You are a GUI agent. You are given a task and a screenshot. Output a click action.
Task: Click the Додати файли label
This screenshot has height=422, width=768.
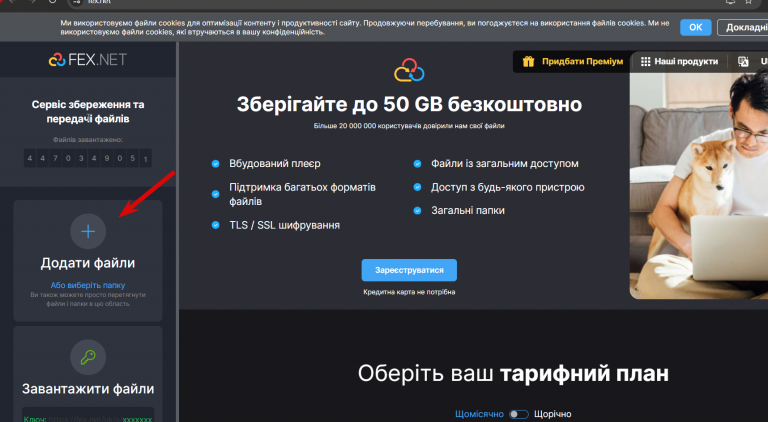click(88, 263)
